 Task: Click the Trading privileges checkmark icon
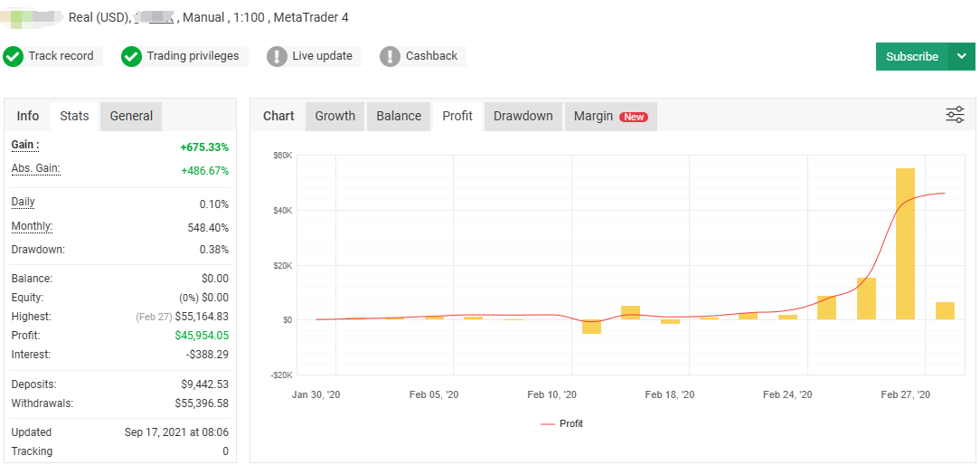[x=132, y=56]
